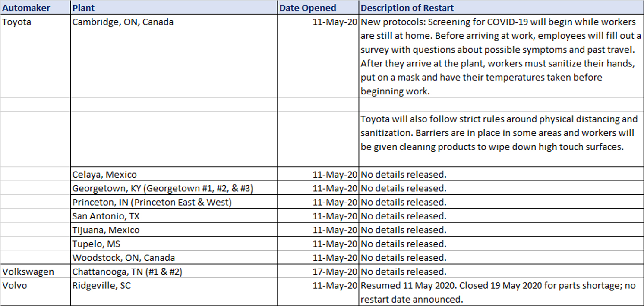Select the "Description of Restart" header
The image size is (644, 306).
(x=407, y=8)
